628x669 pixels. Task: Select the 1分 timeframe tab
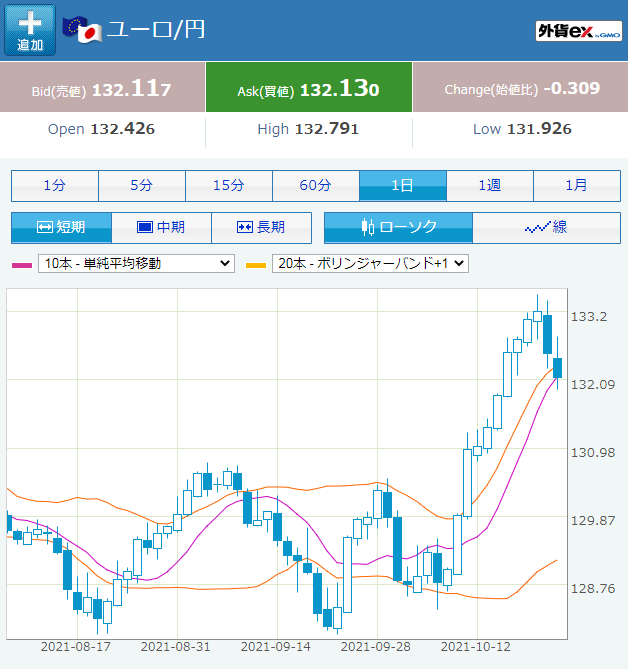(55, 186)
